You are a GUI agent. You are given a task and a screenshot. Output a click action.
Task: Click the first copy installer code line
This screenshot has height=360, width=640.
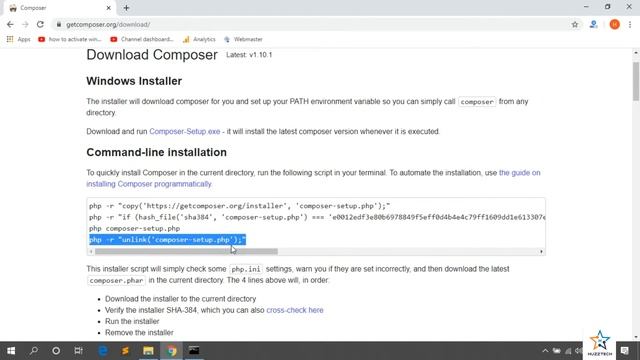coord(240,206)
